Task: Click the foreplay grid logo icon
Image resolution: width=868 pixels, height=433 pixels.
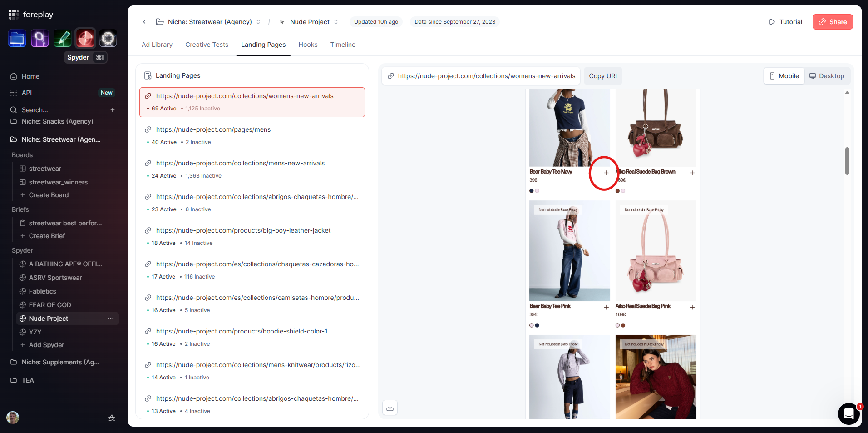Action: pos(14,15)
